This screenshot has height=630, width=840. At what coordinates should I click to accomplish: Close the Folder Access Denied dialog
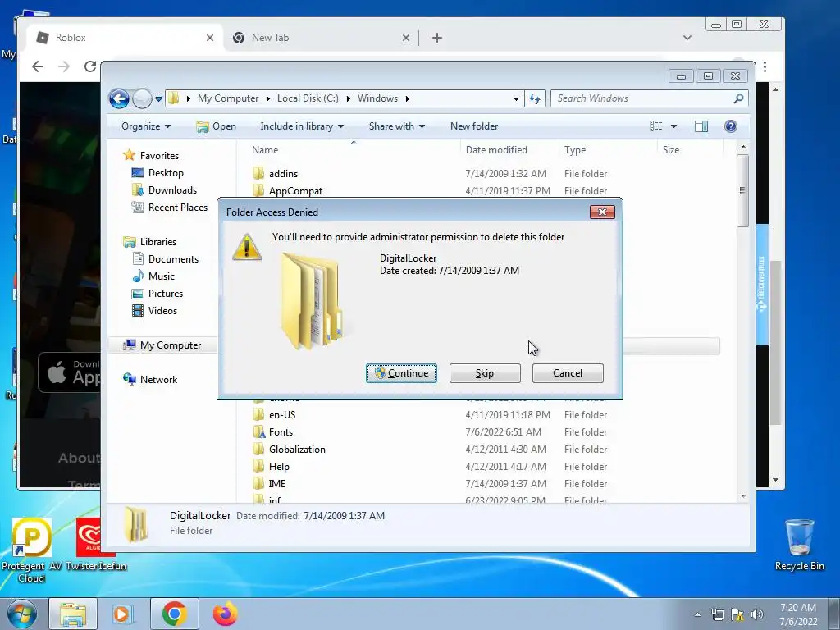602,212
